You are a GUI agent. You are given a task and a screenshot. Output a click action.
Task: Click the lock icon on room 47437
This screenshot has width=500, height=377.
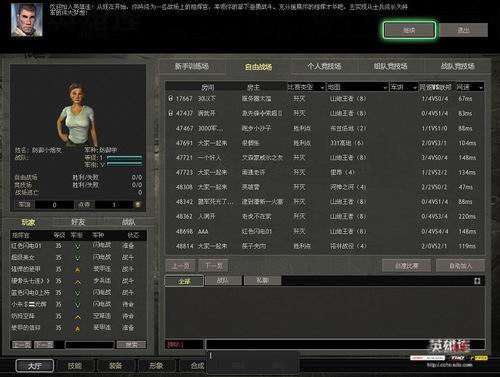click(171, 113)
